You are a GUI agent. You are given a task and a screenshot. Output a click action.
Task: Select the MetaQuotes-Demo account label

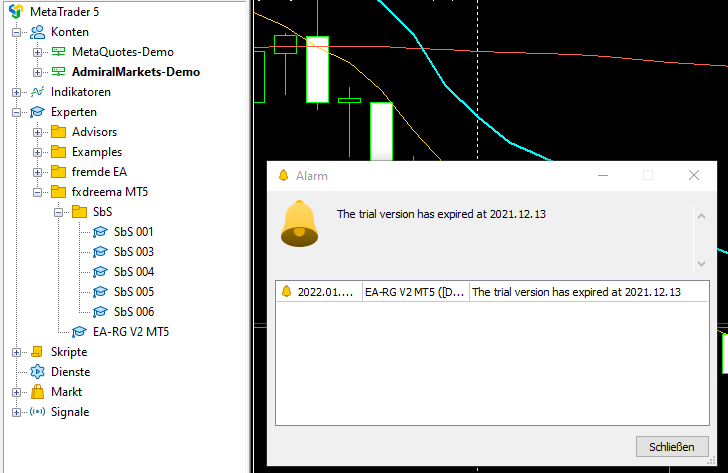tap(123, 52)
